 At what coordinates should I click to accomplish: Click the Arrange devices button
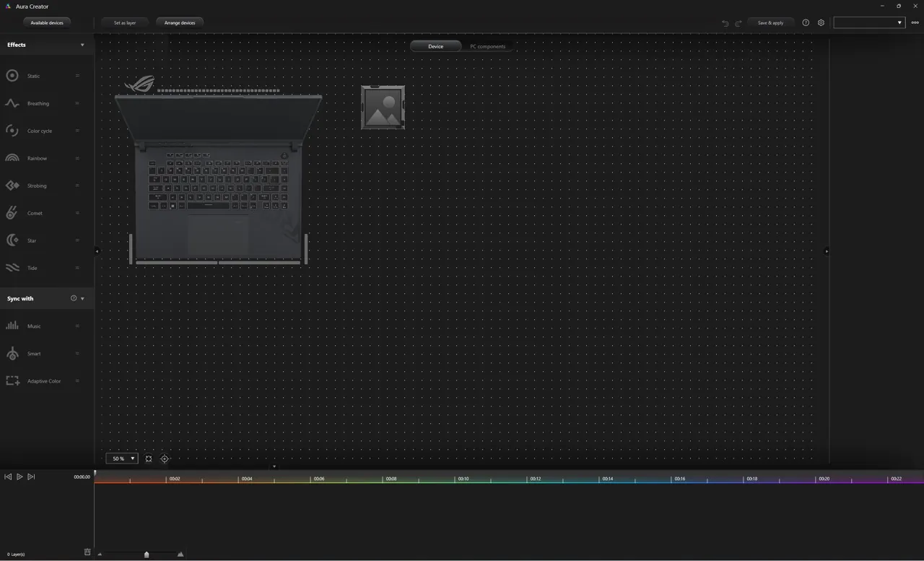point(180,22)
